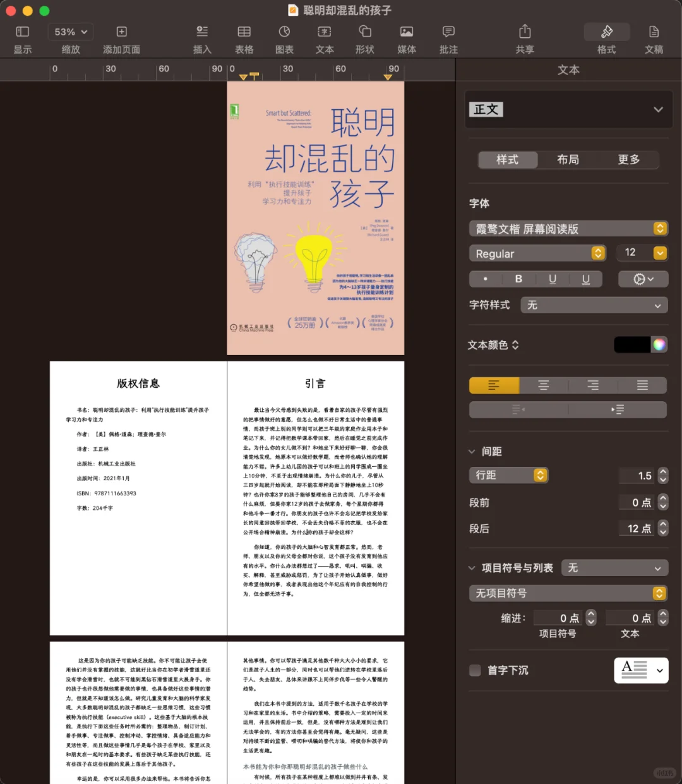Open the color wheel picker
The width and height of the screenshot is (682, 784).
[x=659, y=344]
